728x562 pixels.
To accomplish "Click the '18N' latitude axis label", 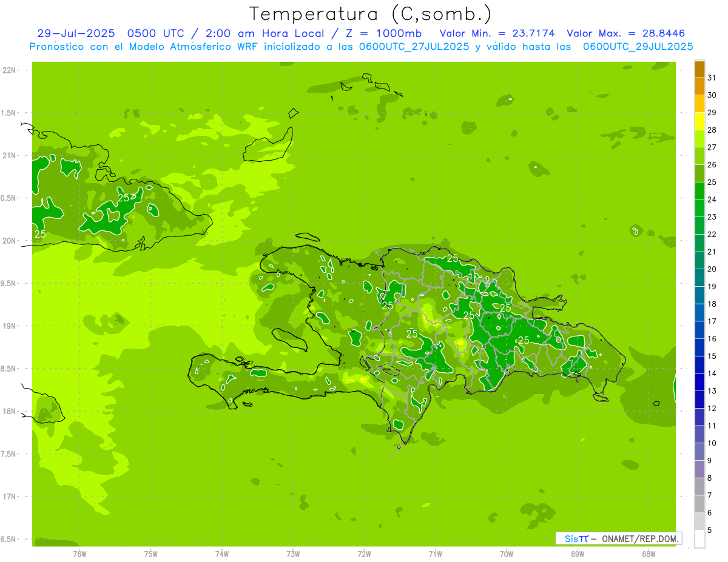I will pyautogui.click(x=9, y=412).
